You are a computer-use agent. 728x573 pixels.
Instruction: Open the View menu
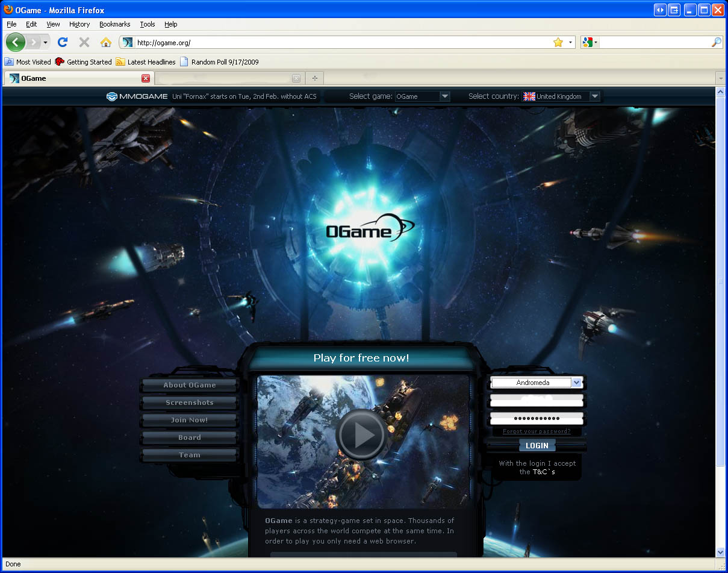[53, 24]
